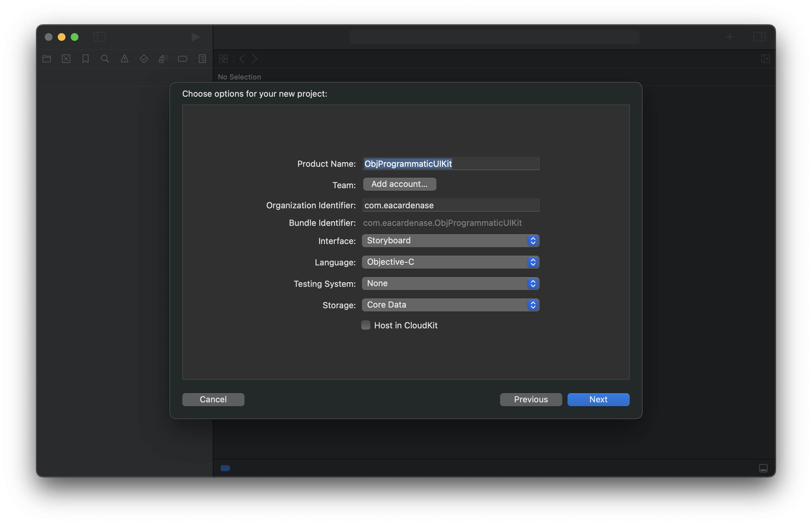Enable Host in CloudKit checkbox
This screenshot has height=525, width=812.
[365, 325]
